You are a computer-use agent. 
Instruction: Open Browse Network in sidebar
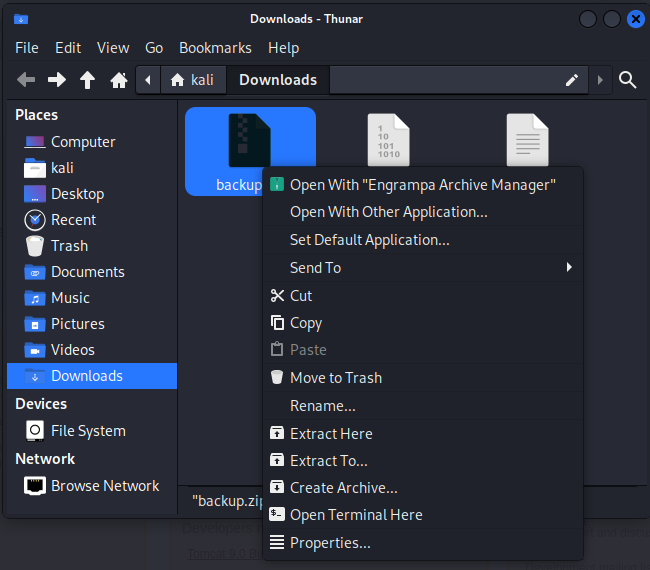click(92, 486)
